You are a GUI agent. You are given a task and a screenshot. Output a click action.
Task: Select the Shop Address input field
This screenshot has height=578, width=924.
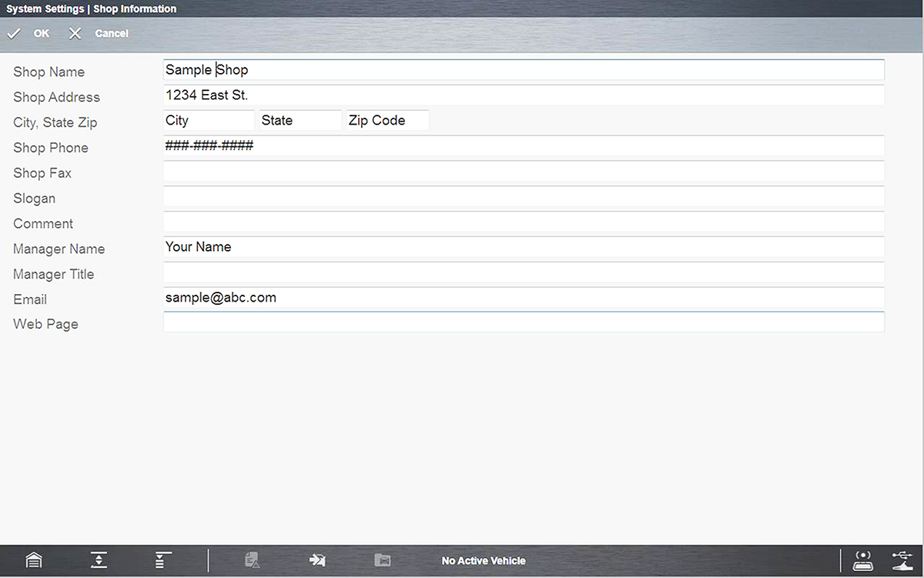[x=524, y=95]
